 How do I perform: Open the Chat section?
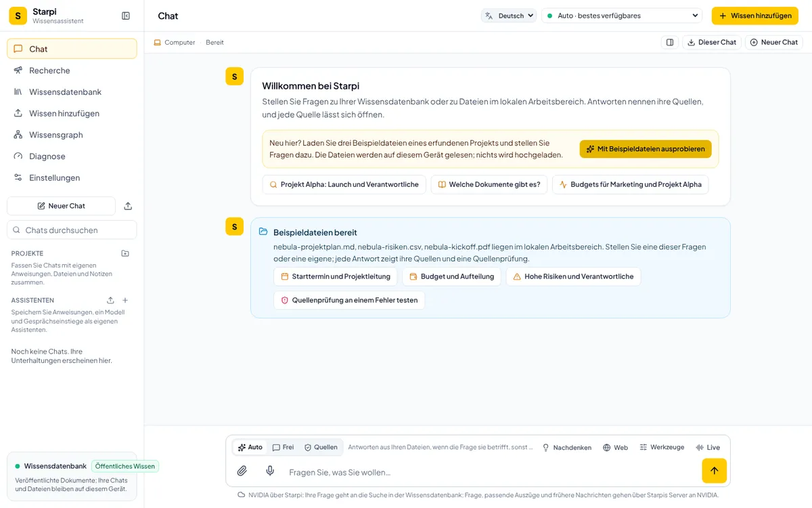72,49
